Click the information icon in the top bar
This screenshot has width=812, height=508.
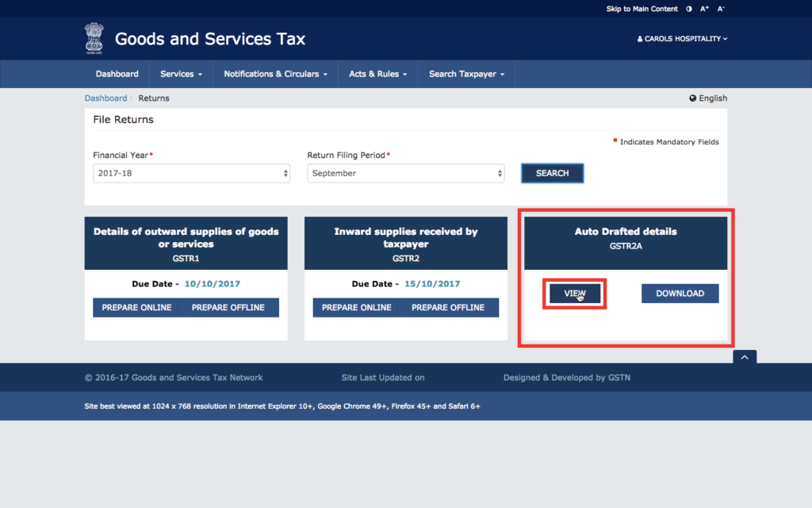point(691,9)
